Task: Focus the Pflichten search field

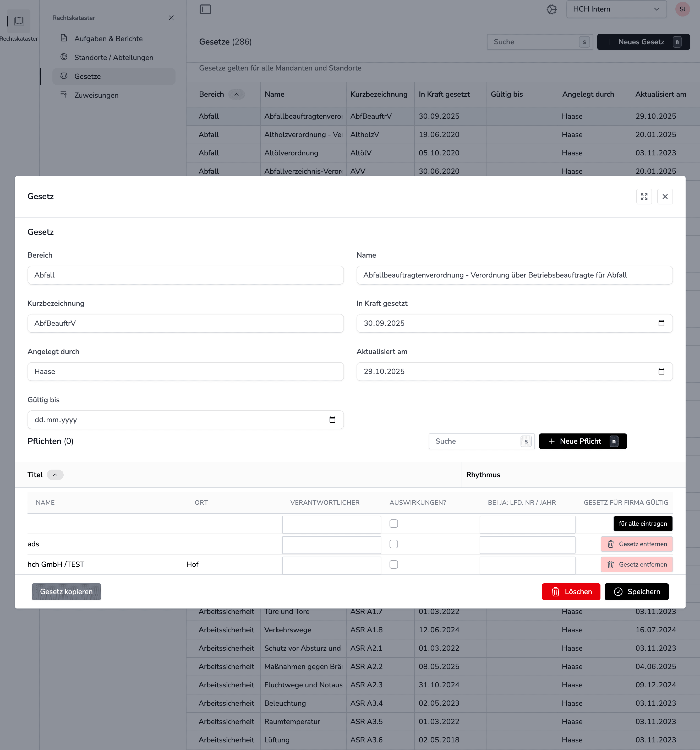Action: 482,441
